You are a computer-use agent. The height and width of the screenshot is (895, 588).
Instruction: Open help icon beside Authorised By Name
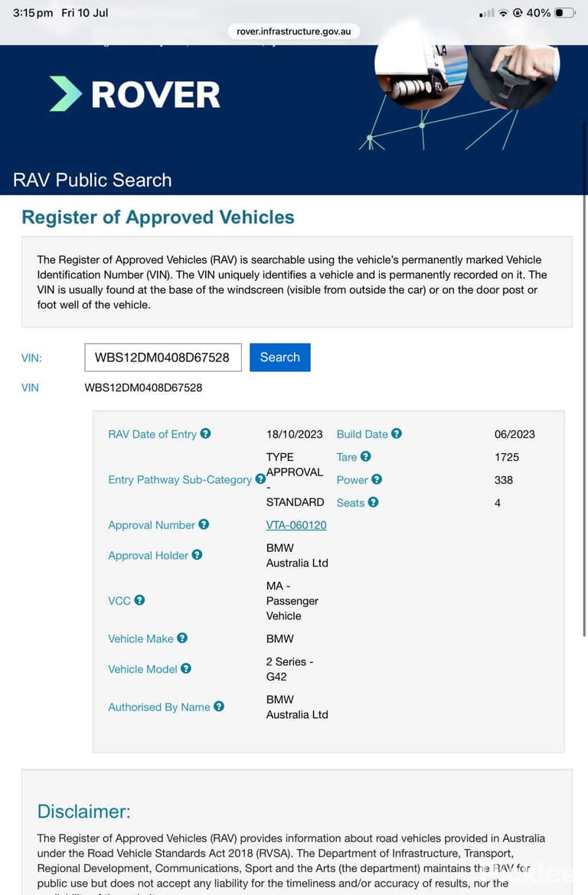pos(219,707)
